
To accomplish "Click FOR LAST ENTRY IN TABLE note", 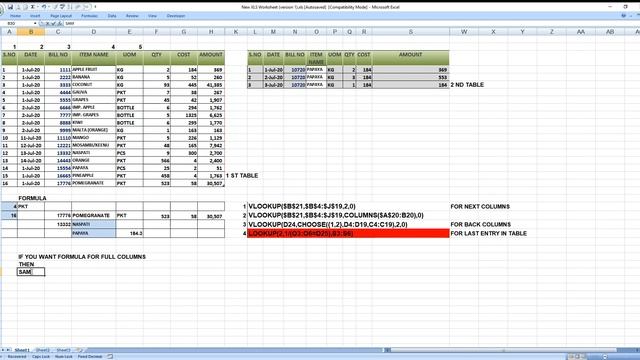I will pyautogui.click(x=489, y=233).
